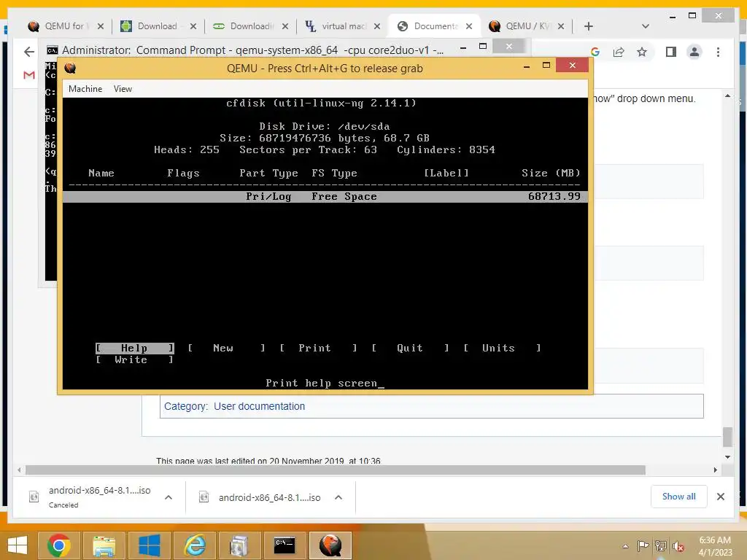Viewport: 747px width, 560px height.
Task: Click the horizontal scrollbar of the page
Action: pyautogui.click(x=336, y=470)
